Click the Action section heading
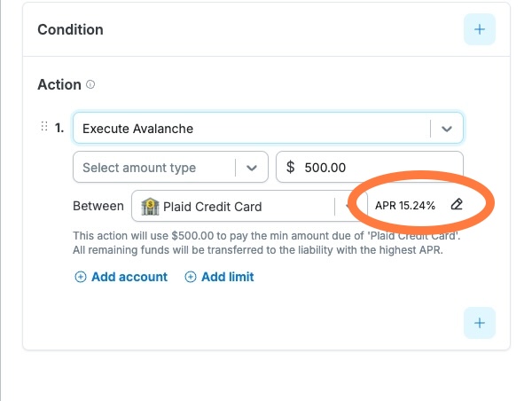Screen dimensions: 532x401 coord(59,84)
